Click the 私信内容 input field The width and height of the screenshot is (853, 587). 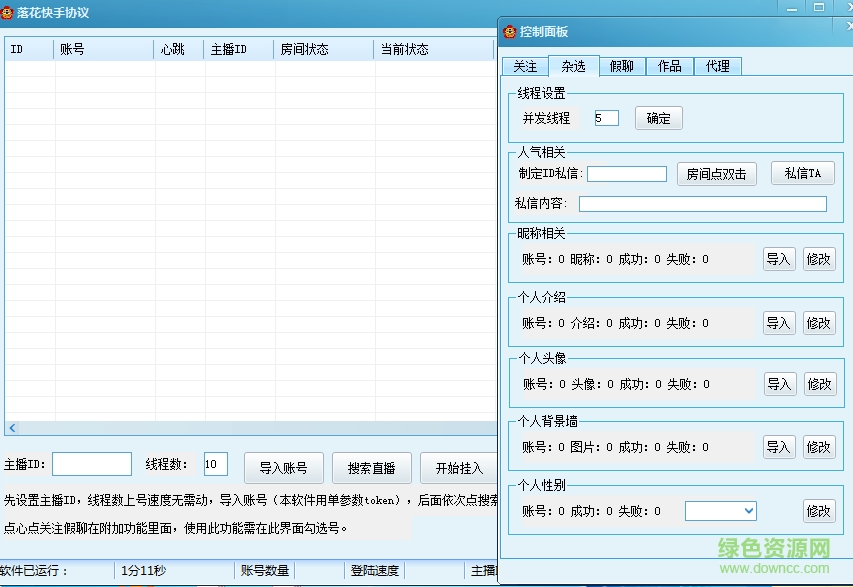pos(702,204)
